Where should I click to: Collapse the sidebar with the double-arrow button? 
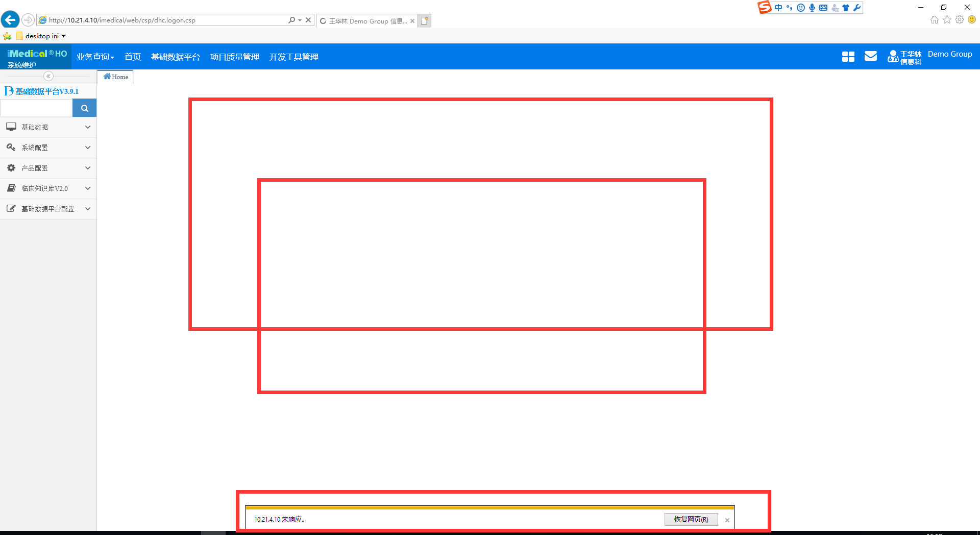(x=48, y=76)
